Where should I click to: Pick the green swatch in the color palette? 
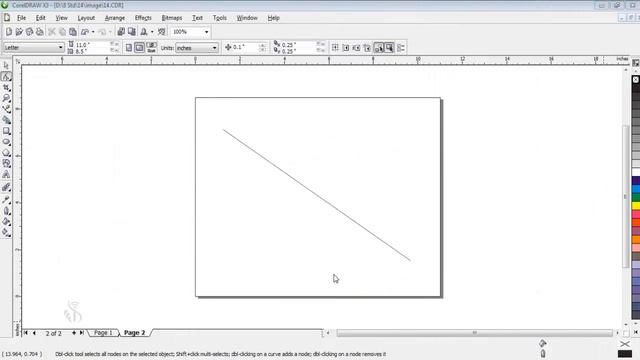[x=636, y=198]
